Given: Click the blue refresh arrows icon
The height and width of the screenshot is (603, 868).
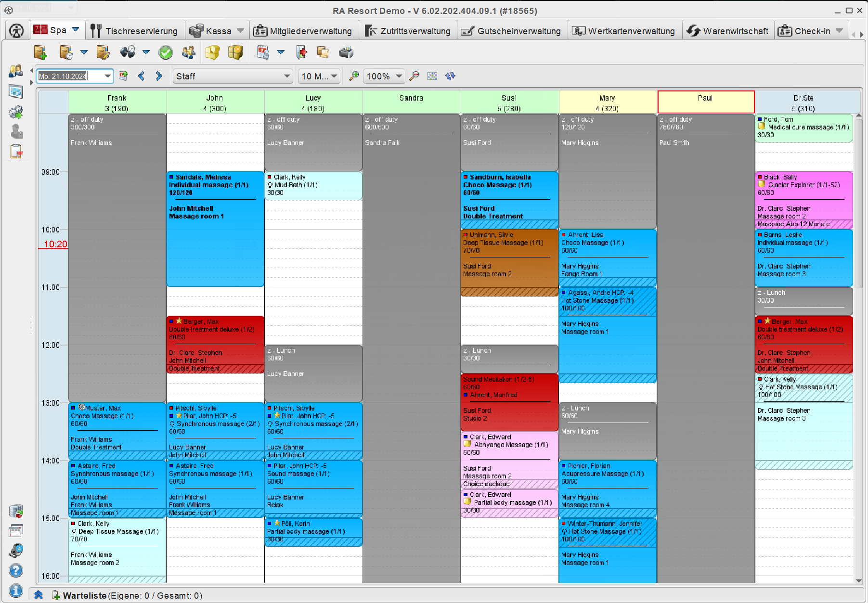Looking at the screenshot, I should pos(450,76).
